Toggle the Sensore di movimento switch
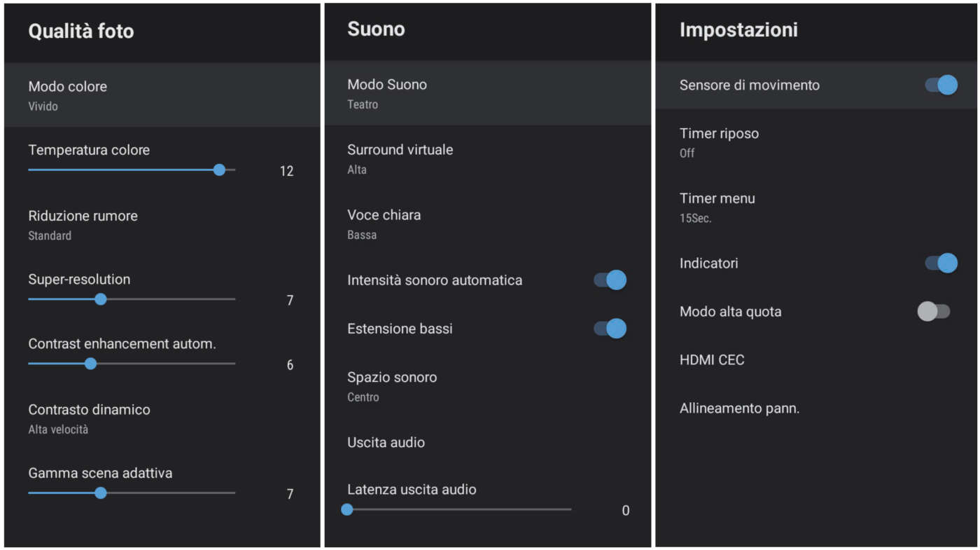Viewport: 980px width, 550px height. 941,85
